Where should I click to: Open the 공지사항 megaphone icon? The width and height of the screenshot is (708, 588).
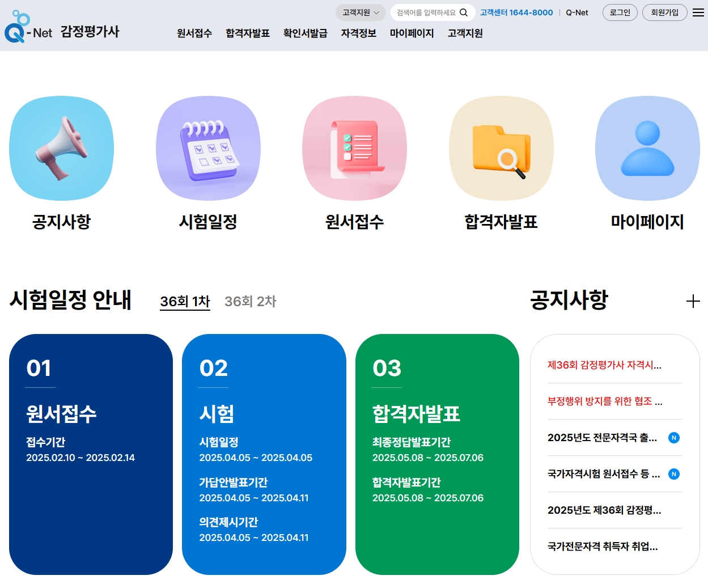click(x=61, y=148)
